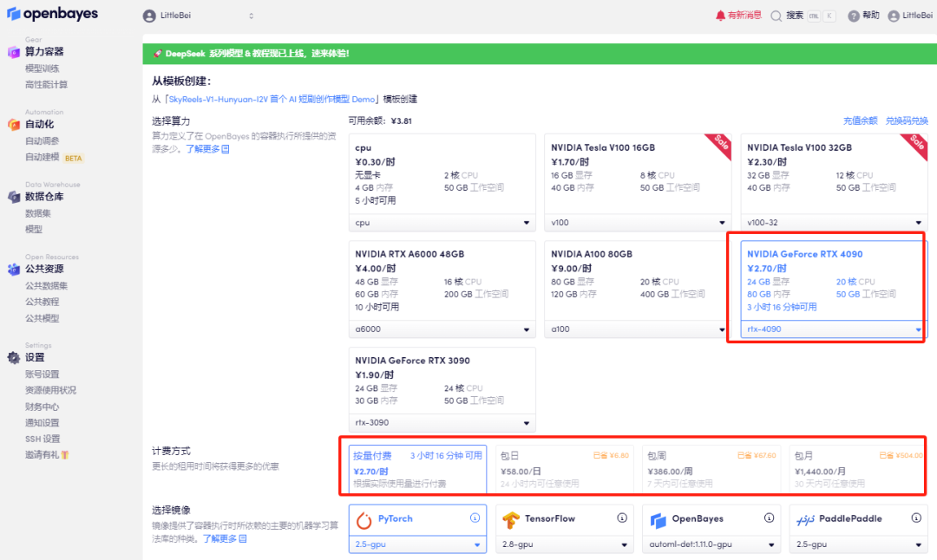The image size is (937, 560).
Task: Click the PaddlePaddle logo
Action: pyautogui.click(x=805, y=520)
